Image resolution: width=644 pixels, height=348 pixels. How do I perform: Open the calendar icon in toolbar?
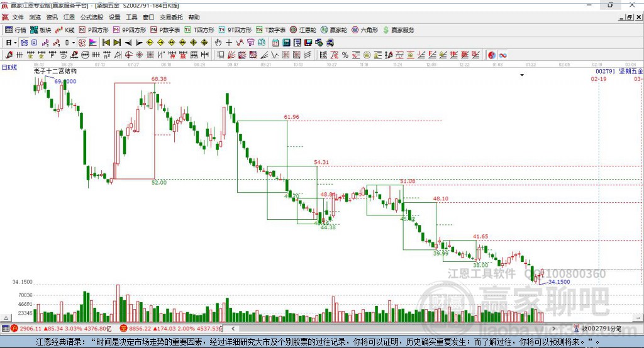(x=275, y=43)
